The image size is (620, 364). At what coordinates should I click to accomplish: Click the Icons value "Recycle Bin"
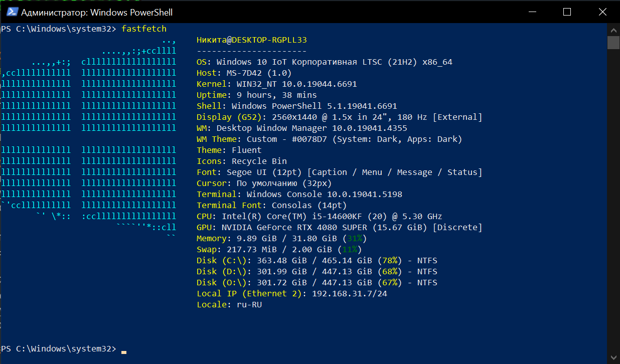click(259, 161)
